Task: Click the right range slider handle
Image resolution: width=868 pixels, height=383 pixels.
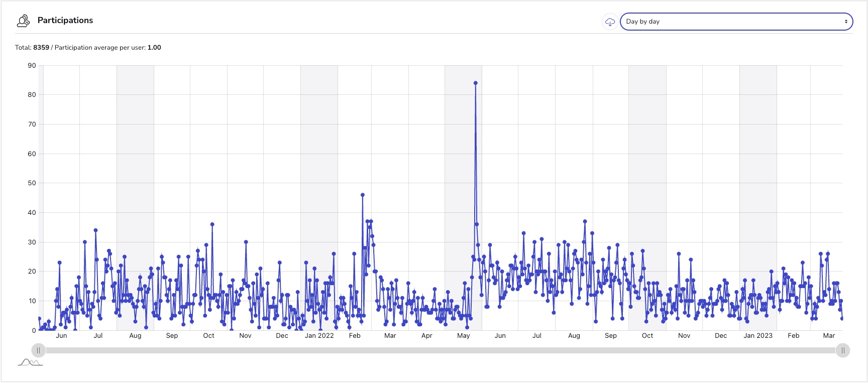Action: click(x=843, y=350)
